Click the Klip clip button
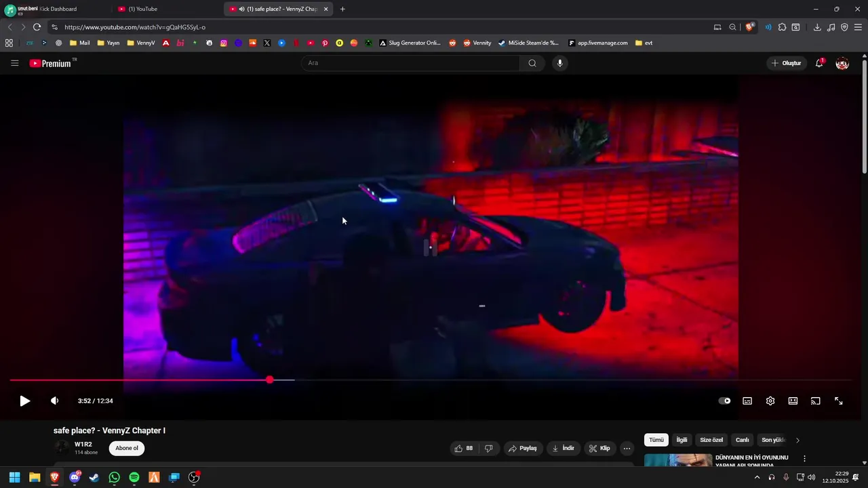 point(599,448)
